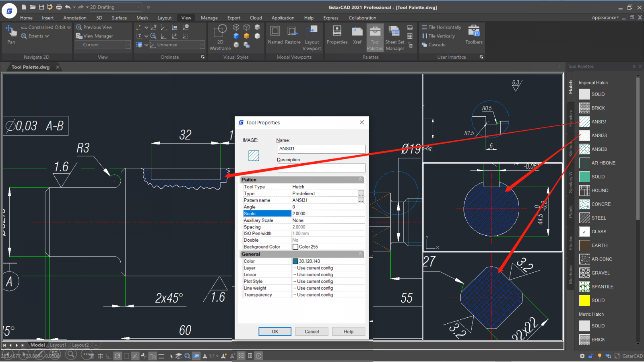Open the Manage ribbon tab
644x362 pixels.
pyautogui.click(x=209, y=18)
